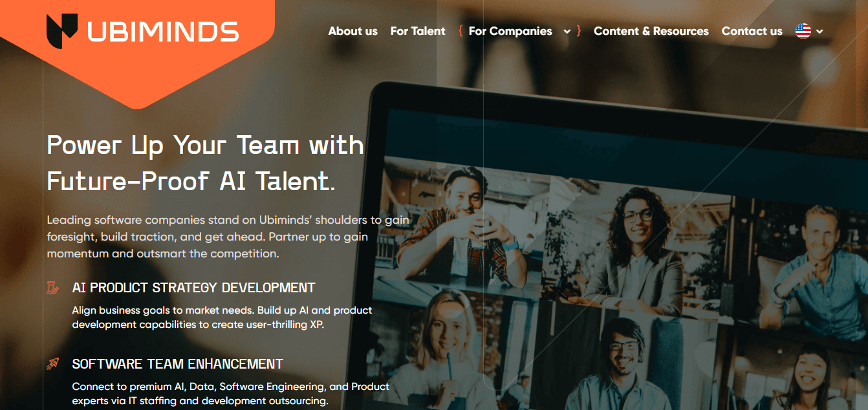Screen dimensions: 868x410
Task: Expand the For Companies dropdown chevron
Action: [x=567, y=31]
